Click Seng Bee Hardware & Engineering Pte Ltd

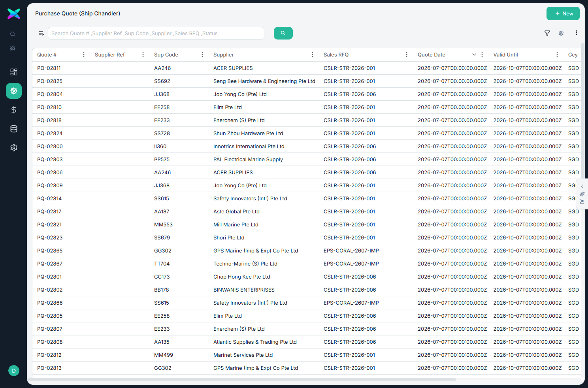pyautogui.click(x=264, y=81)
